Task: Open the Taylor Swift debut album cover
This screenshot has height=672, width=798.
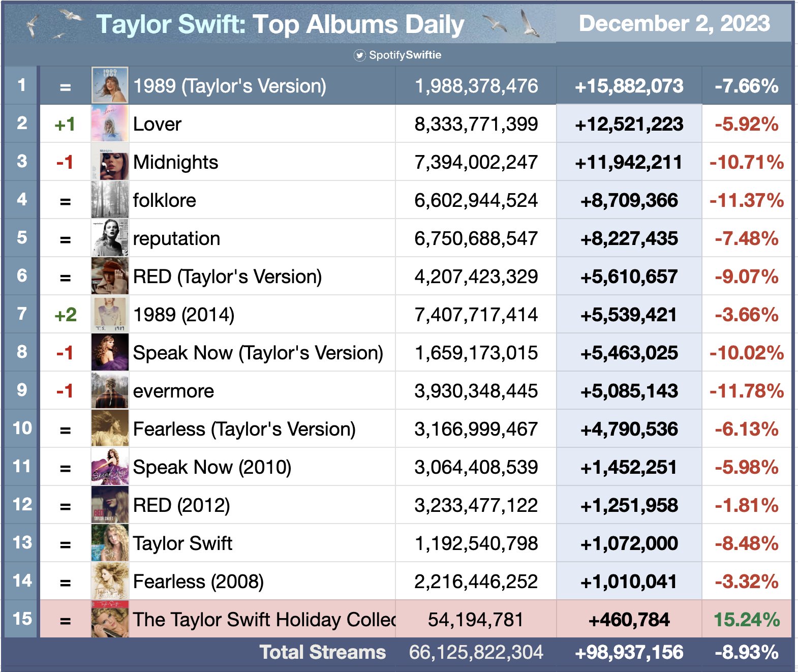Action: point(110,543)
